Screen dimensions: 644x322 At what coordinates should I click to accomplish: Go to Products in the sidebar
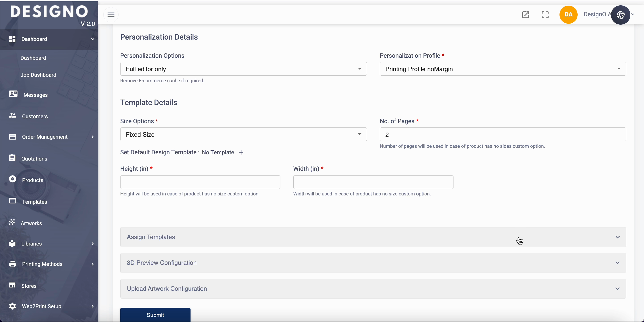pos(32,180)
